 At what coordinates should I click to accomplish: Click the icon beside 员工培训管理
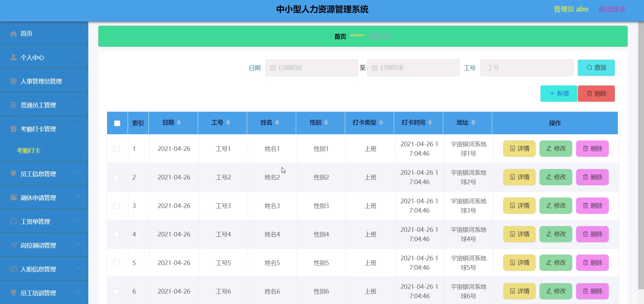(13, 293)
